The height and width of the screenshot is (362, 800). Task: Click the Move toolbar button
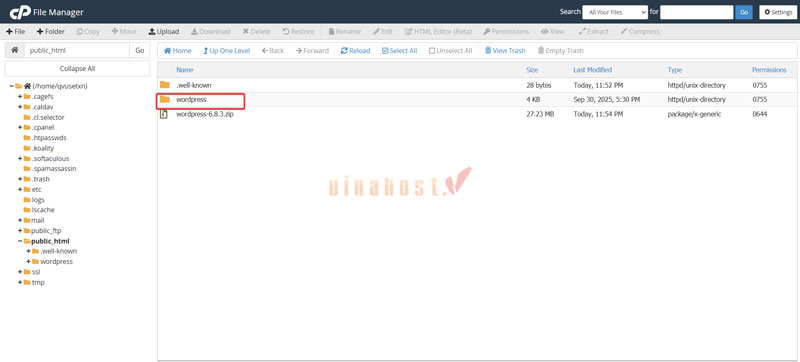(x=124, y=32)
